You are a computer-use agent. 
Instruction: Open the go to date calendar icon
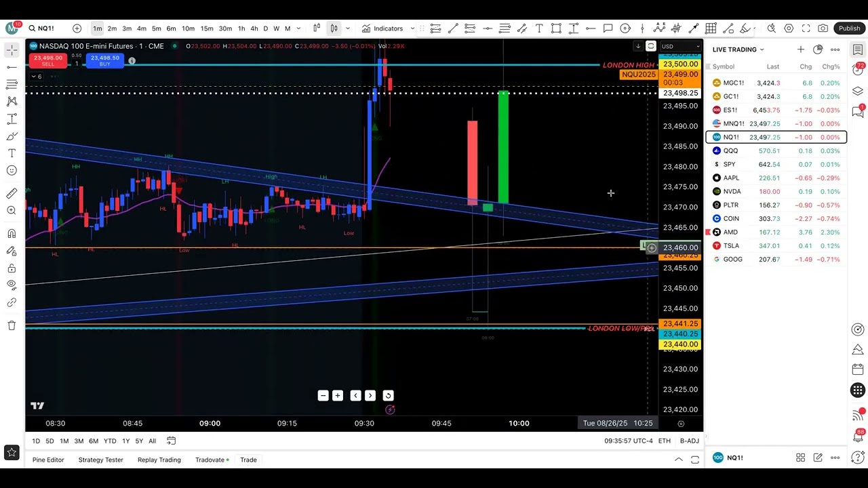tap(172, 441)
